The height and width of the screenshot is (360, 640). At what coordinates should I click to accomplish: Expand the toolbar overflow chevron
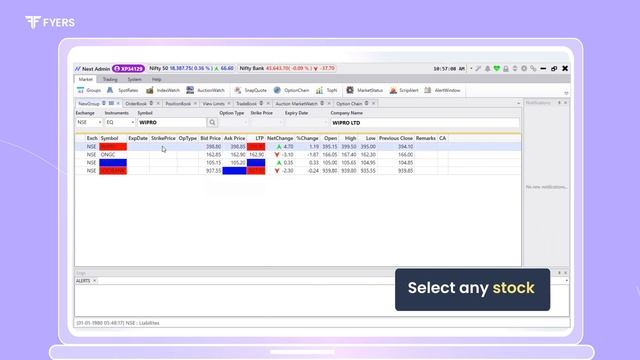click(566, 93)
